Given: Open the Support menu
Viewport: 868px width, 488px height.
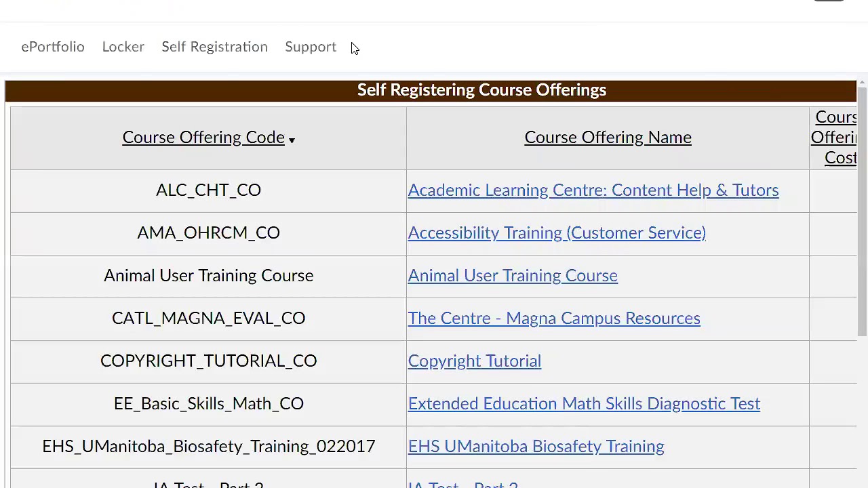Looking at the screenshot, I should point(311,47).
